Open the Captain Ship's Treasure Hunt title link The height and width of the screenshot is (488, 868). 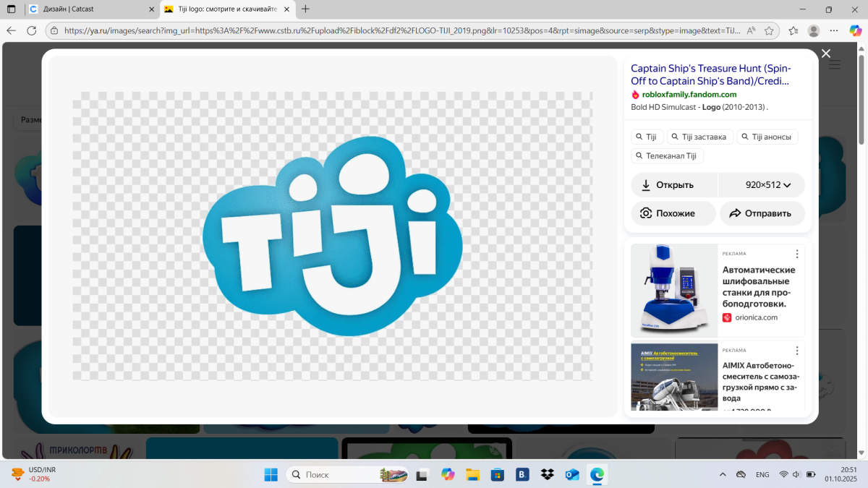tap(710, 74)
